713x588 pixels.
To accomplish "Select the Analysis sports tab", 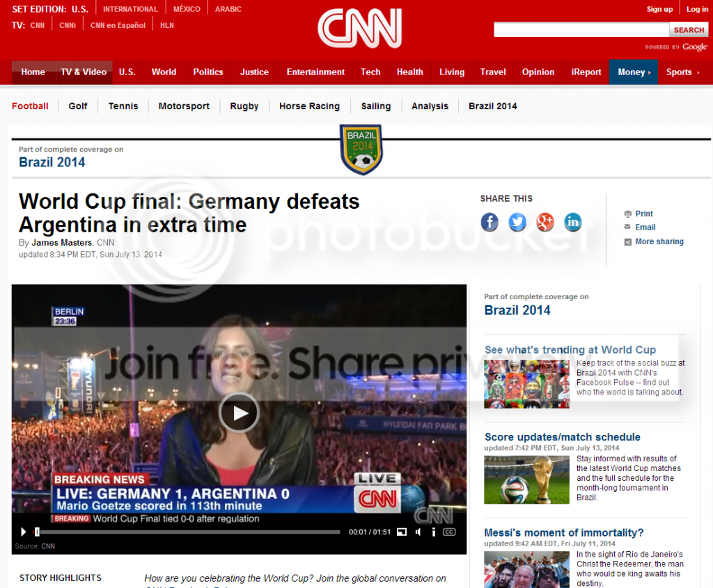I will [430, 106].
